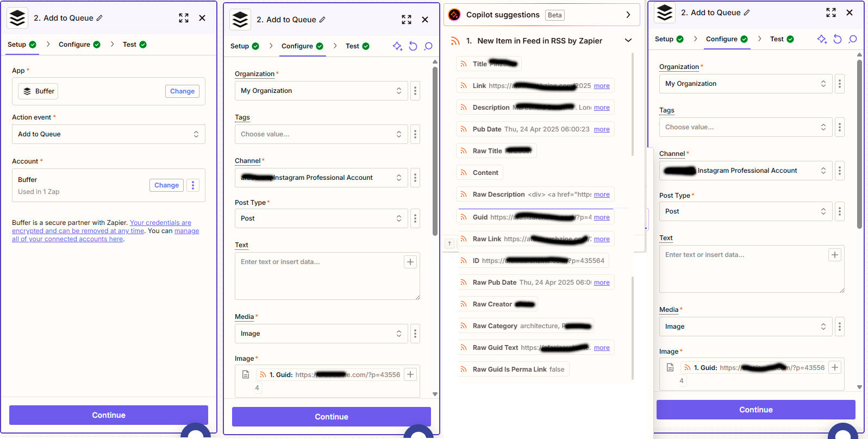The width and height of the screenshot is (868, 439).
Task: Open the three-dot menu beside Channel in second panel
Action: point(415,178)
